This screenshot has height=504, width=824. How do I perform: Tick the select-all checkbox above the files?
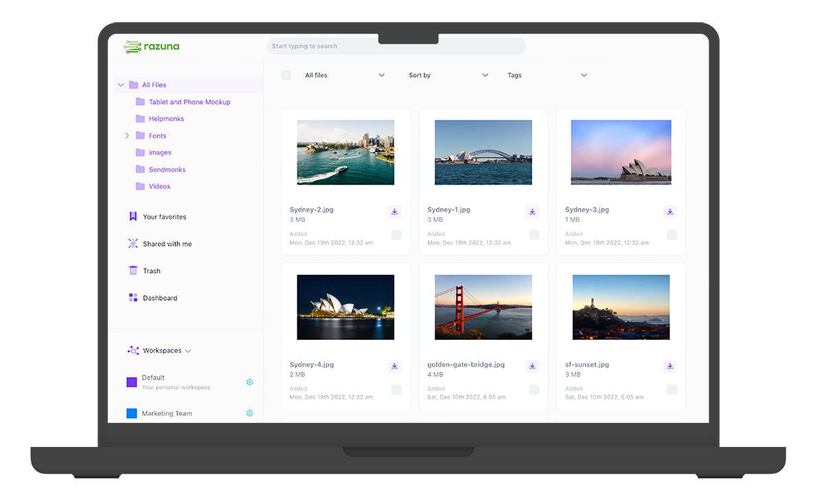286,76
